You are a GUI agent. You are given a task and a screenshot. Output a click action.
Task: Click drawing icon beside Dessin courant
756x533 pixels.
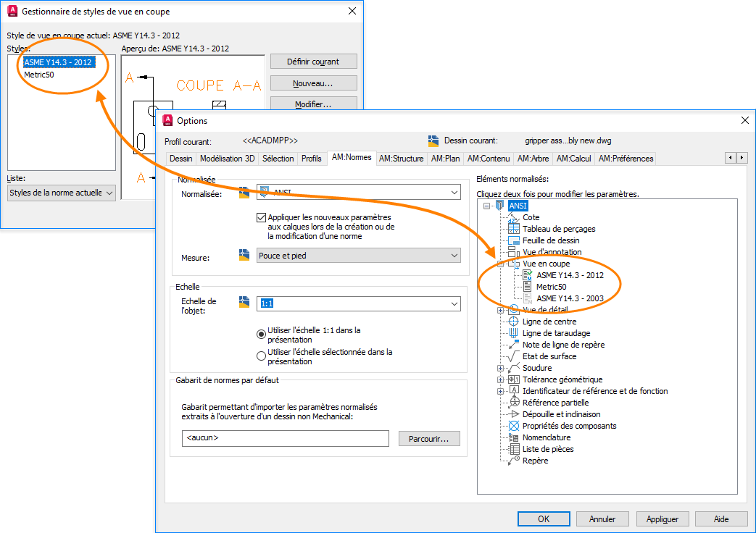(433, 140)
